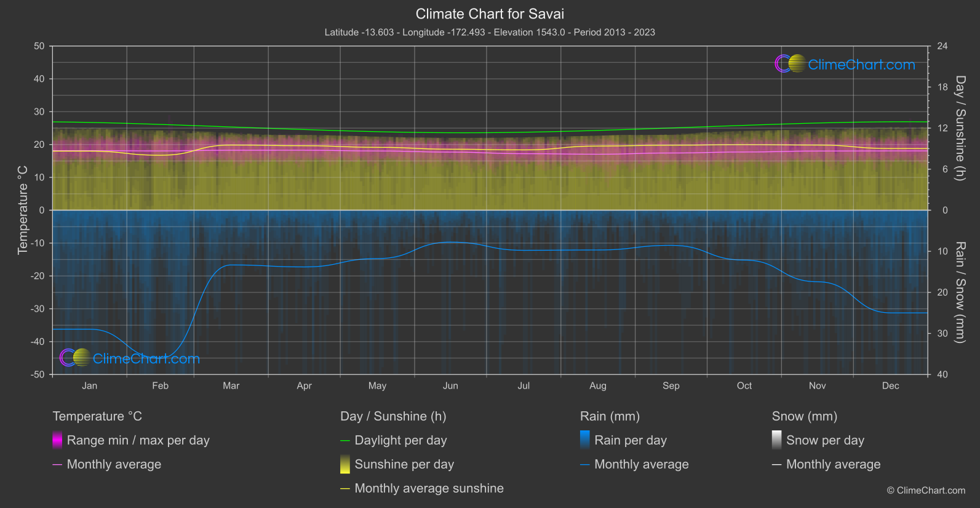The width and height of the screenshot is (980, 508).
Task: Toggle the snow Monthly average legend
Action: (777, 464)
